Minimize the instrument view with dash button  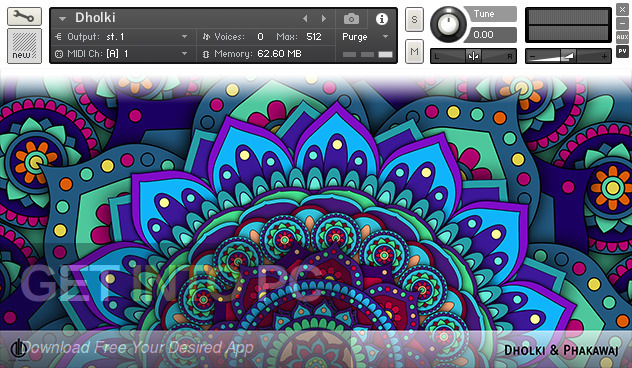coord(622,23)
